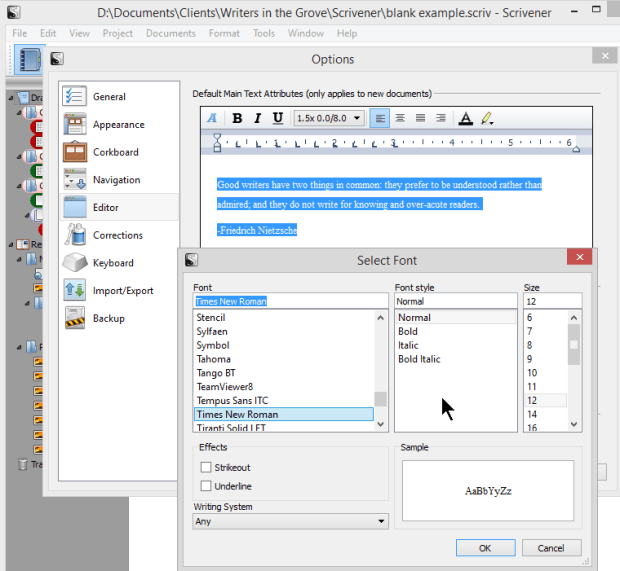Click the font chooser 'A' icon

[x=212, y=118]
